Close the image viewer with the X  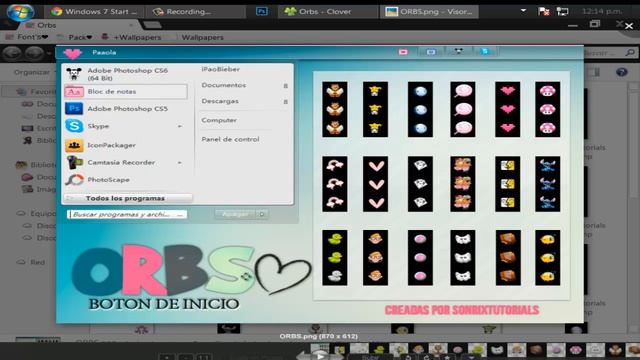(x=629, y=26)
